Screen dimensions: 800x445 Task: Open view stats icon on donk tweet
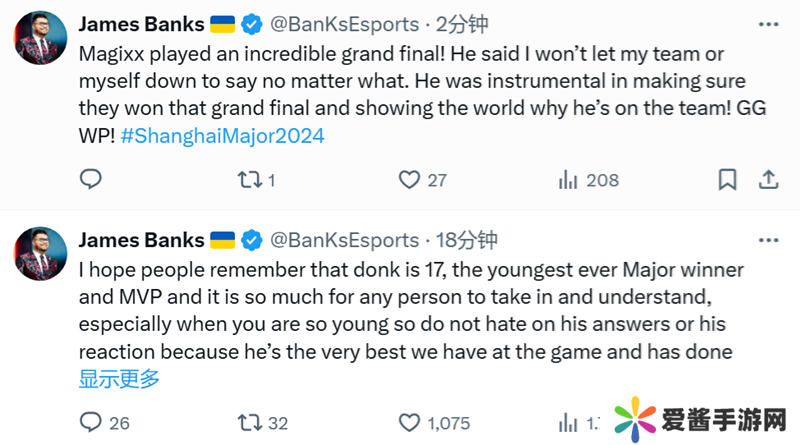tap(570, 422)
